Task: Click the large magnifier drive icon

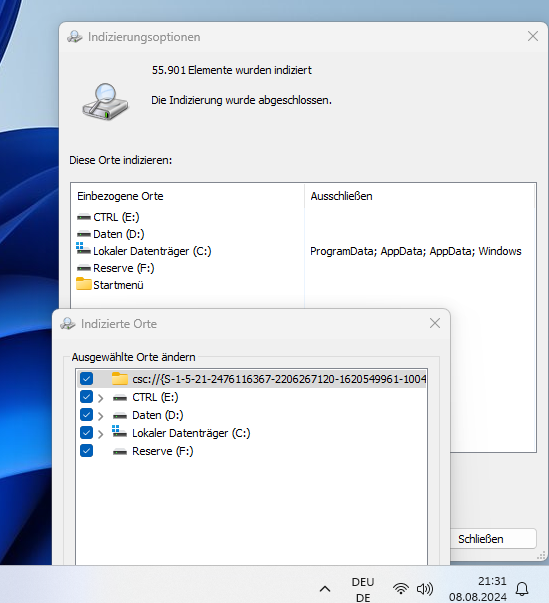Action: coord(105,102)
